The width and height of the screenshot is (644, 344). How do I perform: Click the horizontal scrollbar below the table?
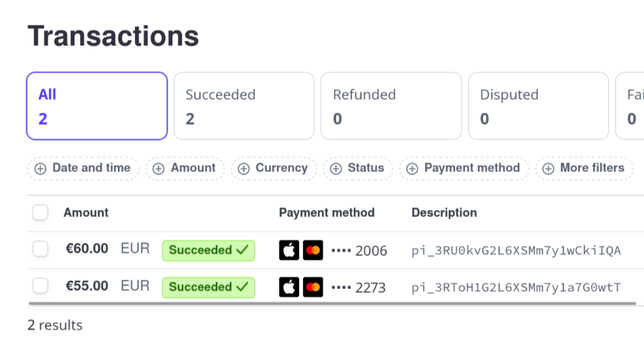pyautogui.click(x=331, y=304)
